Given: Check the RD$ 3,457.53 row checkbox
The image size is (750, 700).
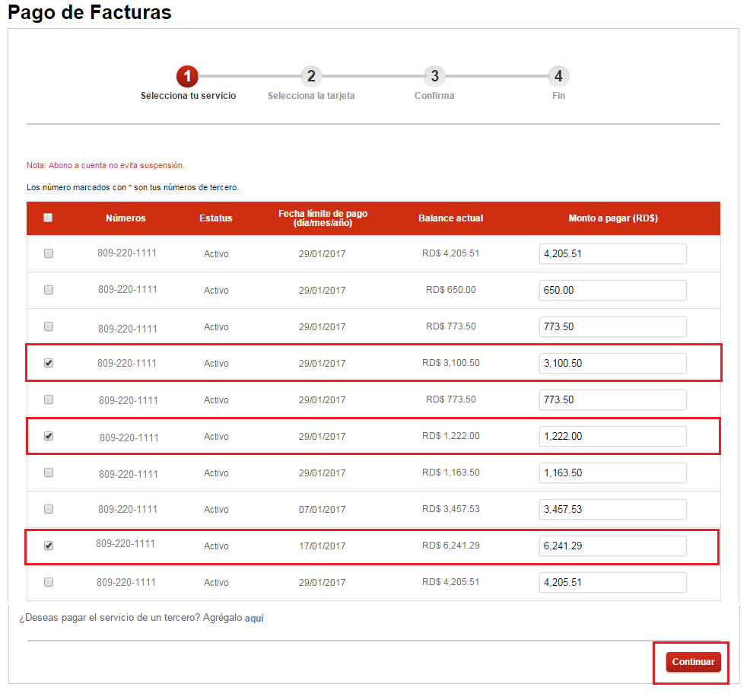Looking at the screenshot, I should click(49, 509).
